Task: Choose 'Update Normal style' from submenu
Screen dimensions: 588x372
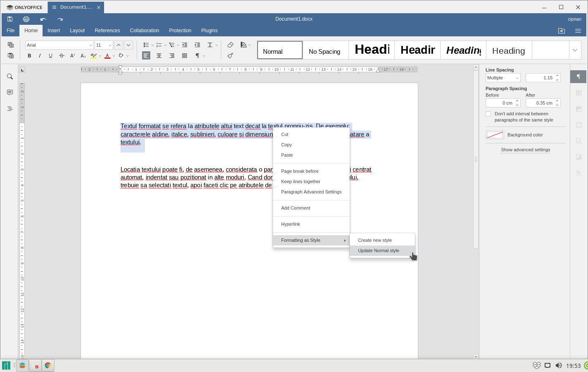Action: click(379, 250)
